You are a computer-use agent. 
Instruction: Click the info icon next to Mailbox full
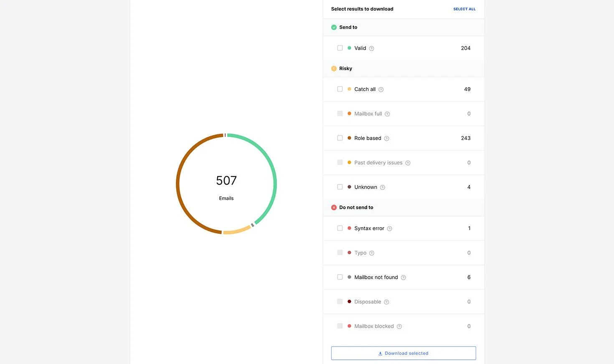pyautogui.click(x=387, y=114)
